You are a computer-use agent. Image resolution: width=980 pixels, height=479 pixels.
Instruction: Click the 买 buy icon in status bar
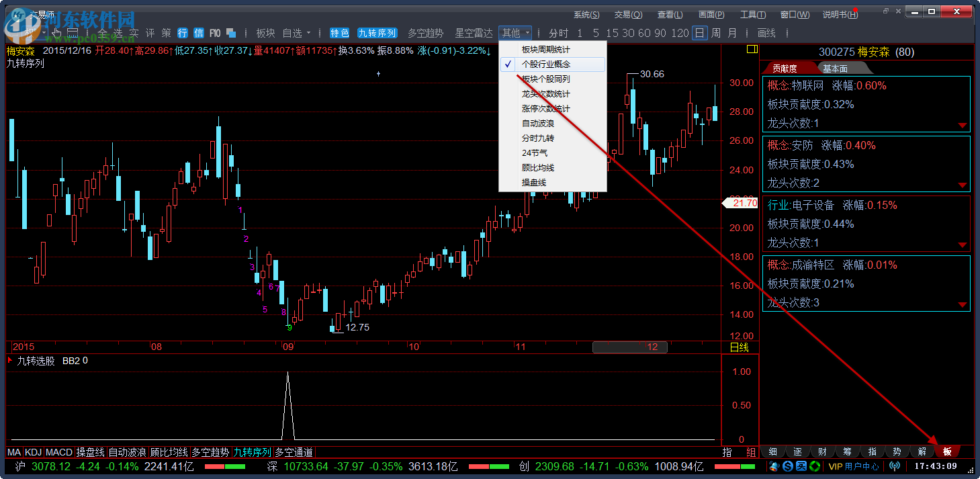(x=801, y=466)
